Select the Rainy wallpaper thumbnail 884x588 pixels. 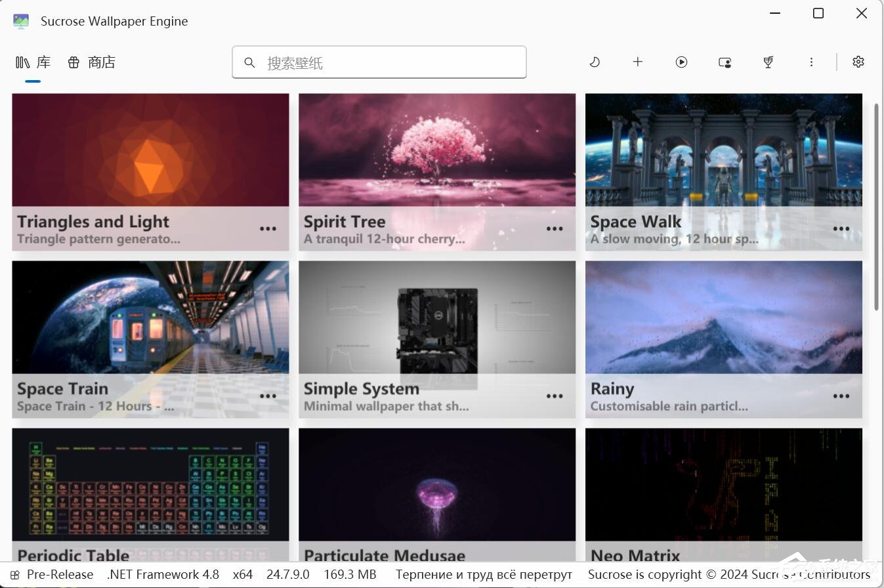pyautogui.click(x=724, y=318)
